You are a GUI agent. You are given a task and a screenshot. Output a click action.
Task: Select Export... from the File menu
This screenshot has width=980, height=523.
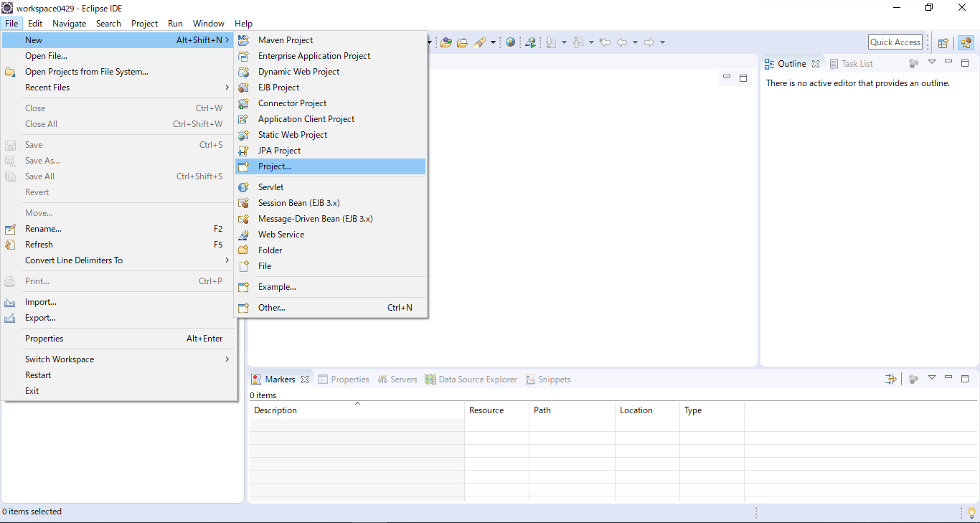[x=118, y=318]
